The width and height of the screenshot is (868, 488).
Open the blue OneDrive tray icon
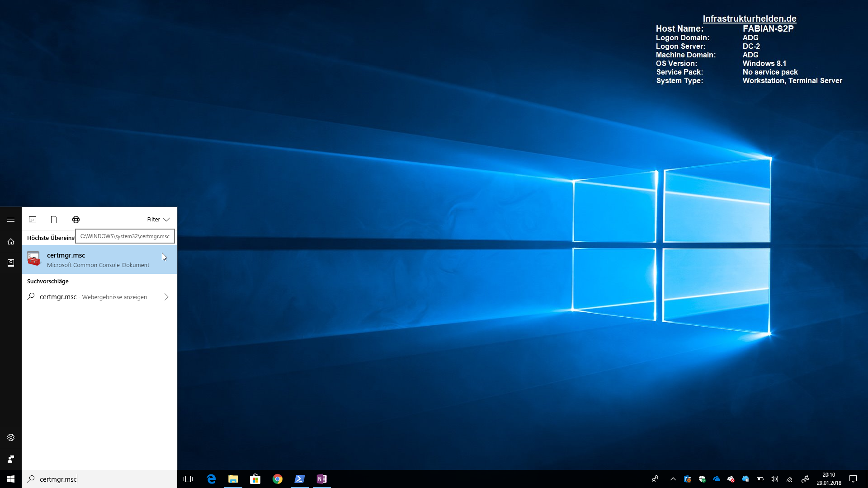coord(717,479)
